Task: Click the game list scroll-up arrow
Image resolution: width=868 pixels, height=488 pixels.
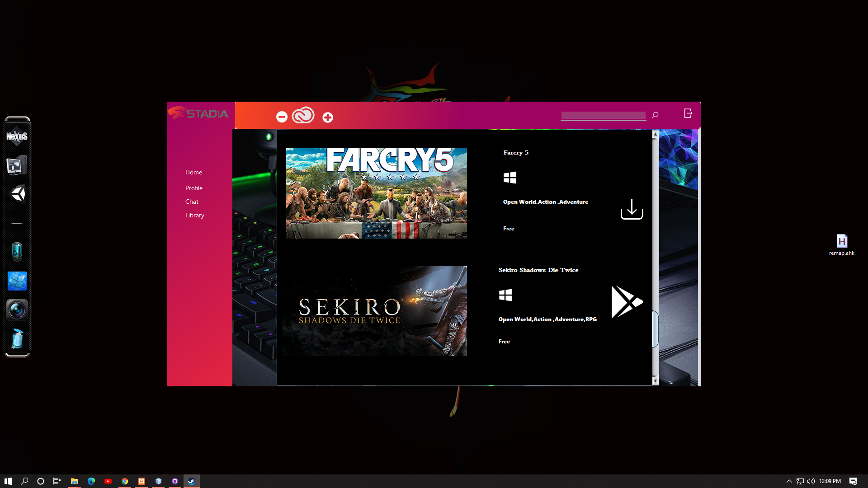Action: tap(655, 134)
